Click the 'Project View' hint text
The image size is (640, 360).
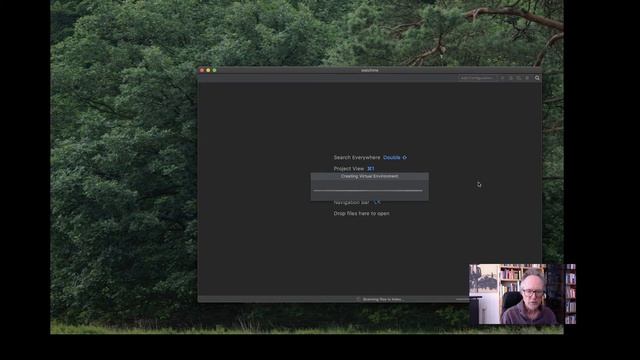pyautogui.click(x=349, y=169)
